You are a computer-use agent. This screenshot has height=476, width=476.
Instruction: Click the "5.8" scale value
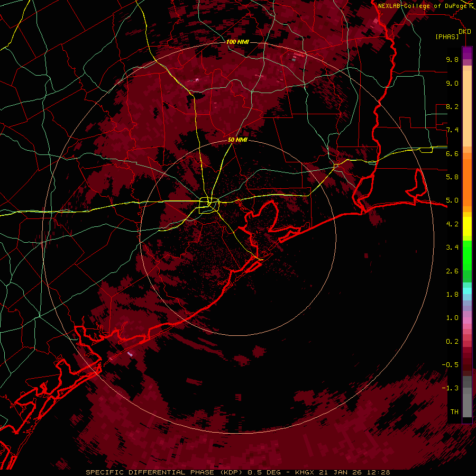tap(452, 177)
